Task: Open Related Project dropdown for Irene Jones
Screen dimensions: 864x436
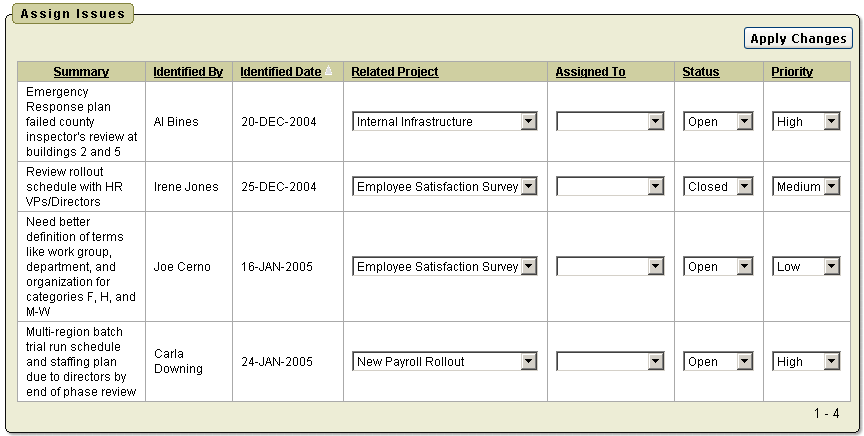Action: tap(445, 187)
